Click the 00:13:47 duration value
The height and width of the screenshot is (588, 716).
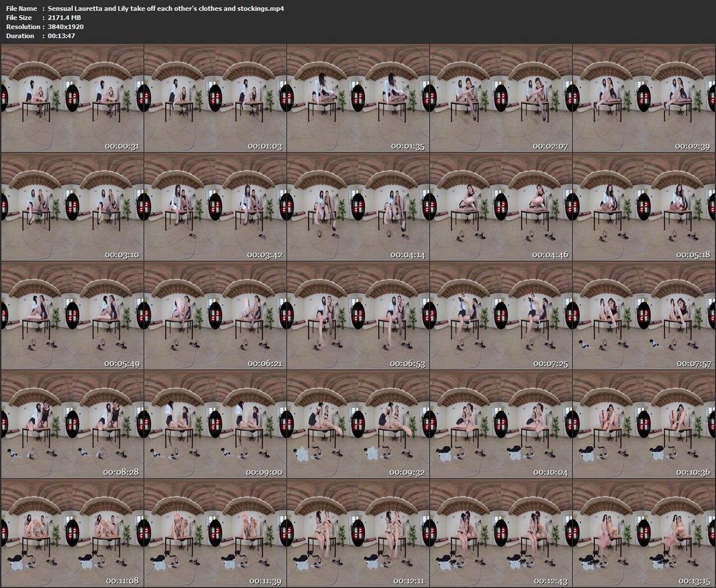tap(61, 36)
